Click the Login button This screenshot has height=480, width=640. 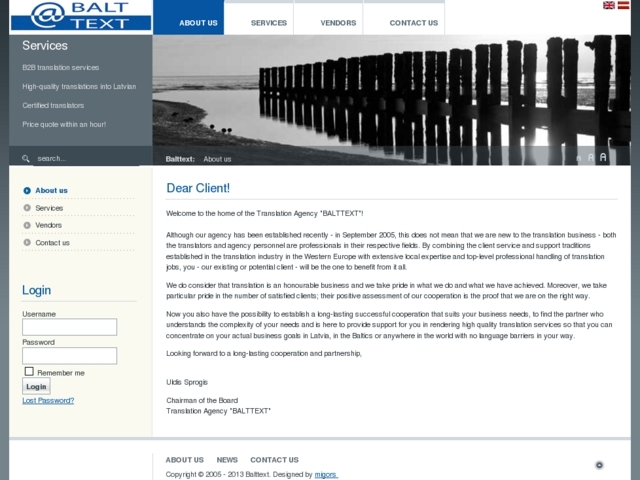click(x=36, y=387)
